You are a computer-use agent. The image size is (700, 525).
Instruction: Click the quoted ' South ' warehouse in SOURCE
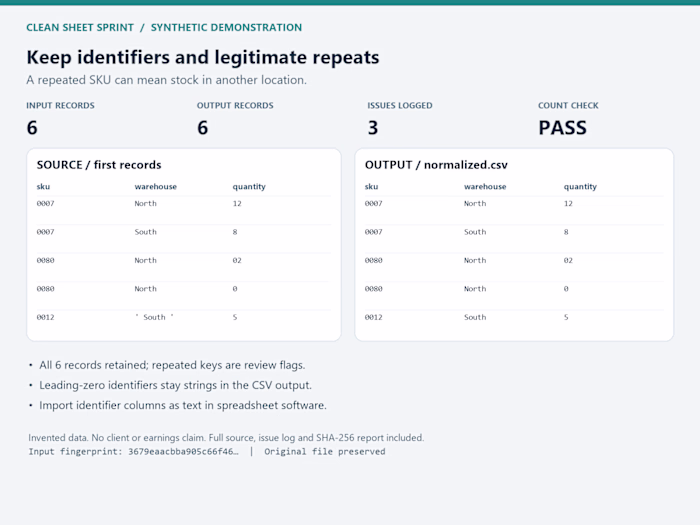pyautogui.click(x=154, y=317)
